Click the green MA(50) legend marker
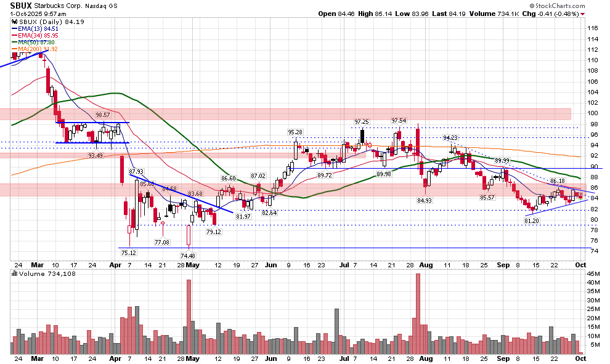Screen dimensions: 610x364 pyautogui.click(x=15, y=41)
